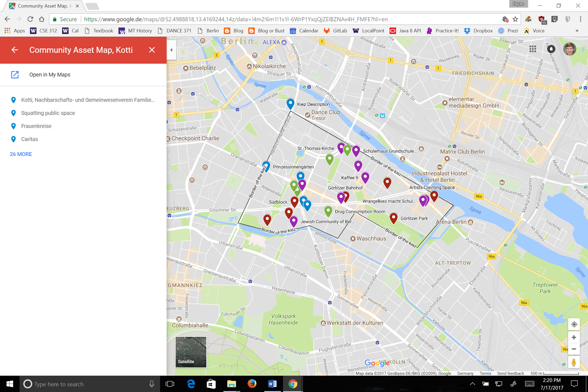Open the Google account profile picture
Screen dimensions: 588x392
coord(570,49)
